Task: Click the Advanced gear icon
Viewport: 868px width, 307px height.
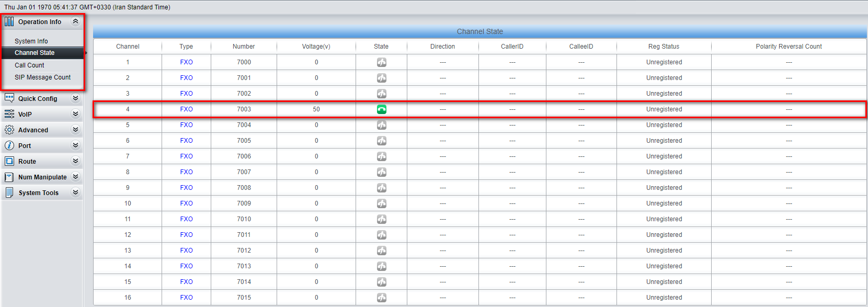Action: 9,130
